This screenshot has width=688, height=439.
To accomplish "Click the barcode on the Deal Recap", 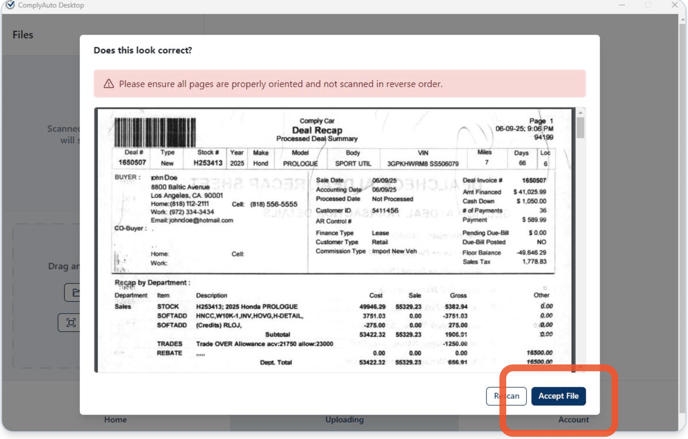I will [155, 132].
